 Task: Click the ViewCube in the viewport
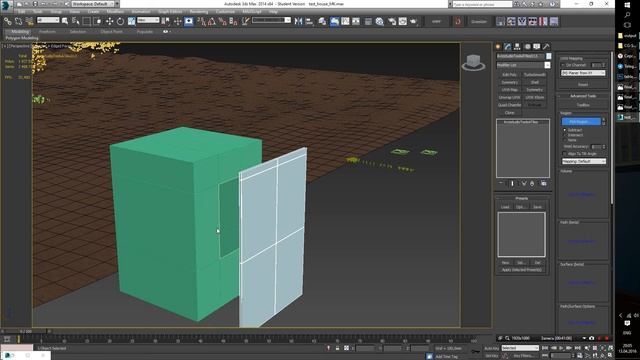tap(473, 62)
